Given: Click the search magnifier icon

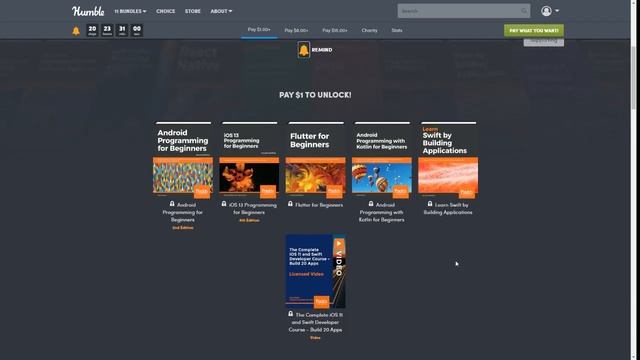Looking at the screenshot, I should 524,11.
